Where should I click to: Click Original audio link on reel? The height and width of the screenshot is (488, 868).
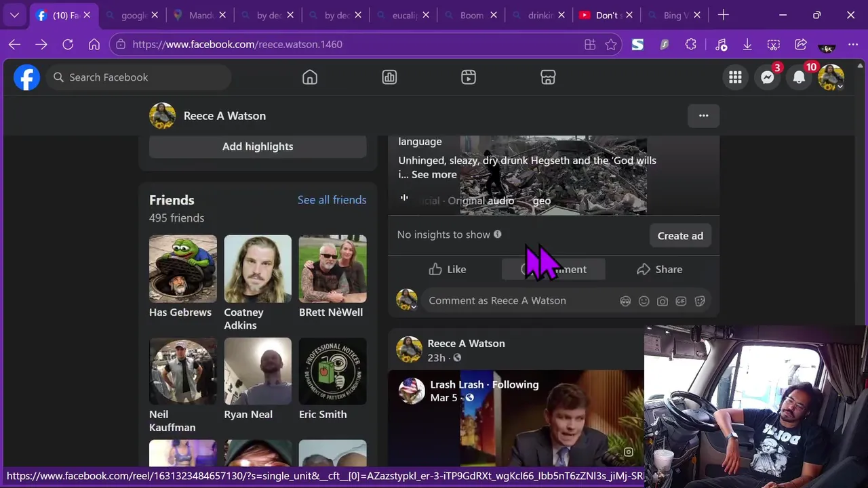tap(481, 201)
